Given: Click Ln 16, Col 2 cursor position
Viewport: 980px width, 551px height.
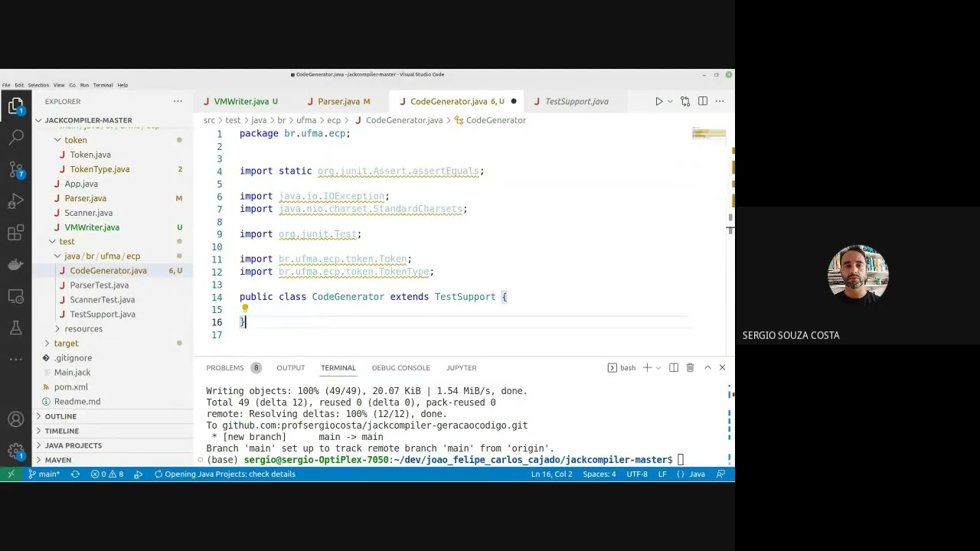Looking at the screenshot, I should [x=551, y=474].
